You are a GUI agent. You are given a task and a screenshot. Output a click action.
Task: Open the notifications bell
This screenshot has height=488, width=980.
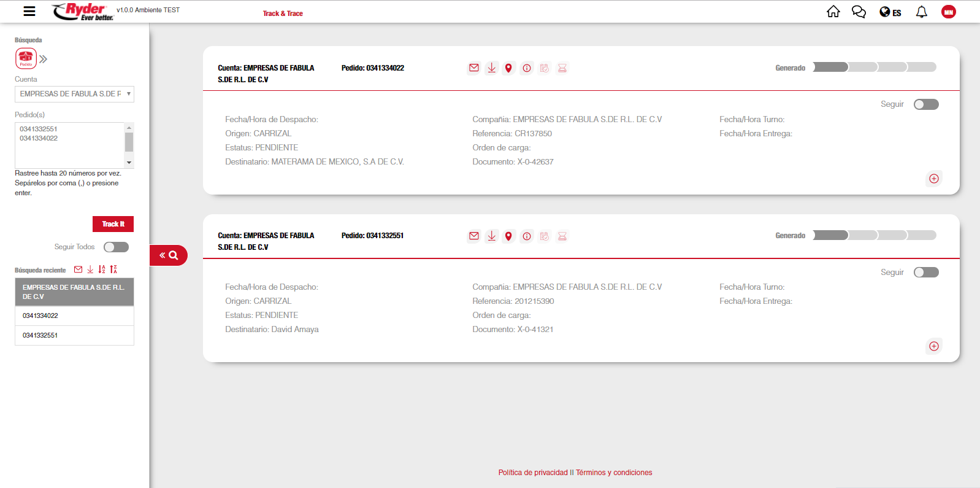coord(921,12)
